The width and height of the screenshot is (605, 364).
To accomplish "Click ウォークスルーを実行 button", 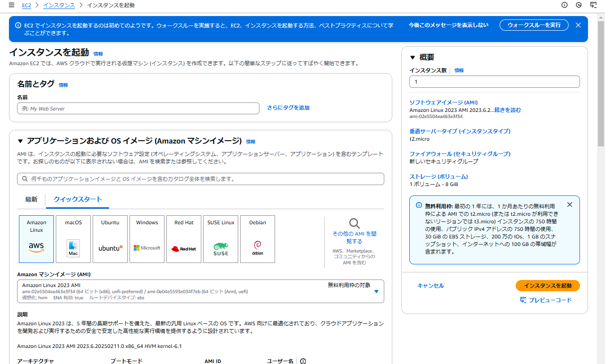I will click(x=534, y=25).
